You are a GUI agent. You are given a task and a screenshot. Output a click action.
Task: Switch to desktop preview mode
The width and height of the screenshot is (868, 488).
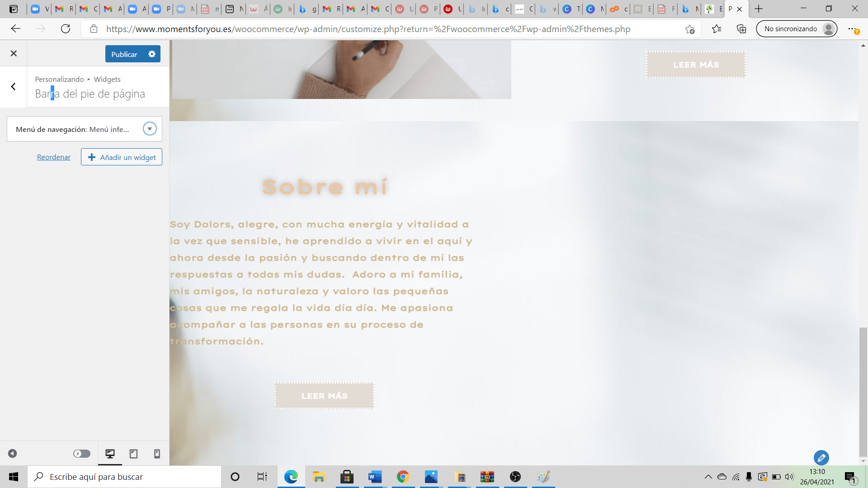click(110, 453)
